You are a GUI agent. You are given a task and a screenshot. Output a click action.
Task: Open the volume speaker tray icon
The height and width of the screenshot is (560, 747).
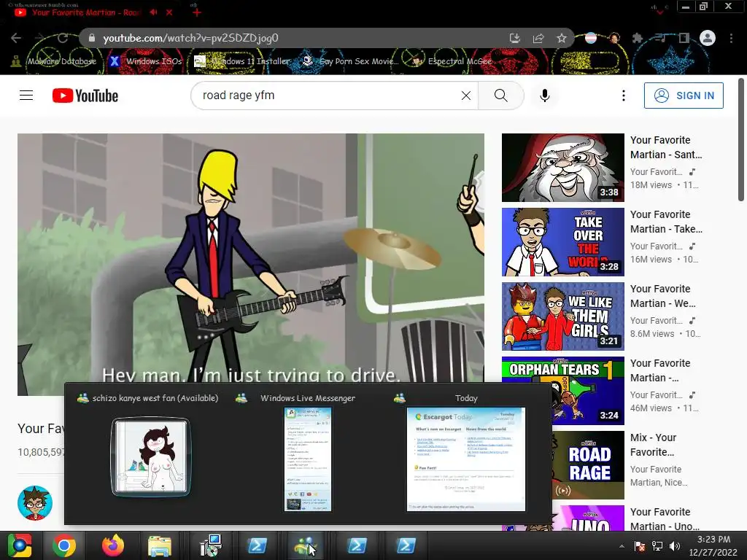pyautogui.click(x=675, y=546)
